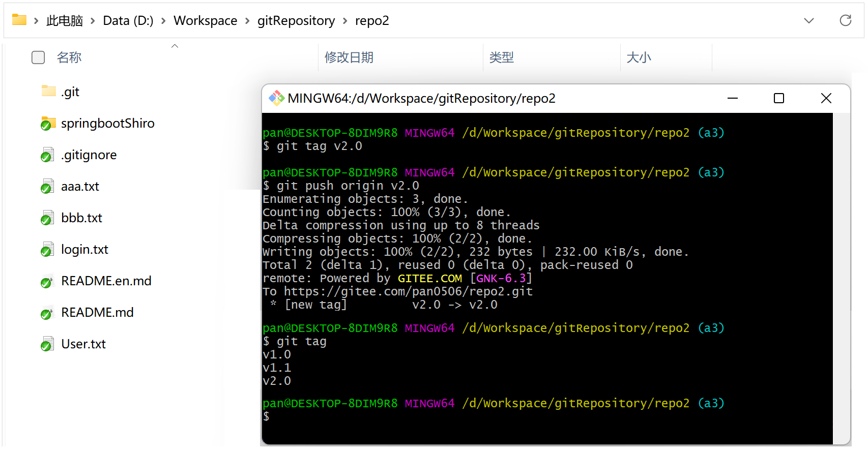Refresh the repo2 folder view
868x450 pixels.
coord(845,20)
